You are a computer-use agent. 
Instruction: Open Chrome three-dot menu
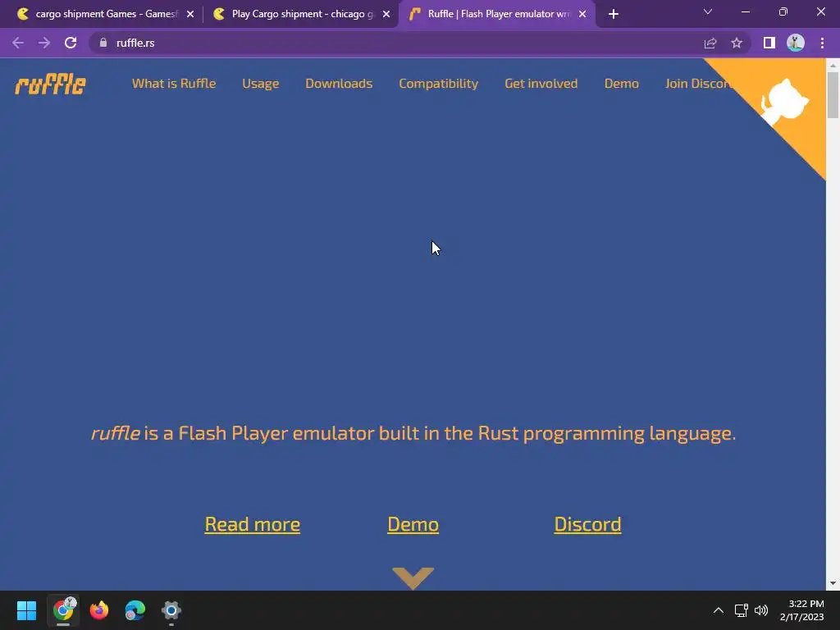click(x=822, y=43)
